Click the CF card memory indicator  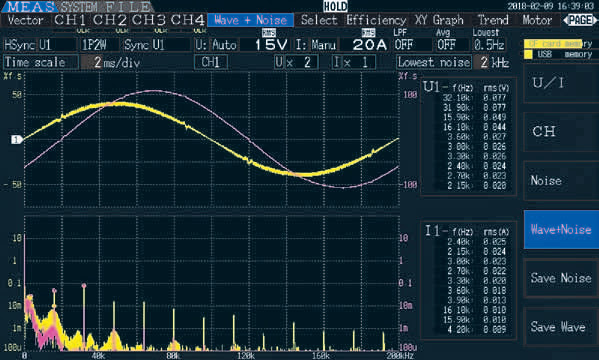tap(558, 44)
